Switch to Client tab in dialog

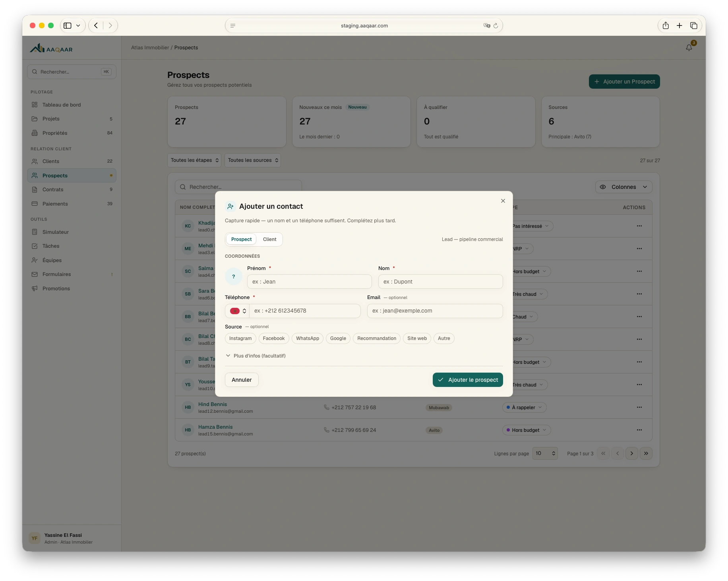(x=269, y=239)
